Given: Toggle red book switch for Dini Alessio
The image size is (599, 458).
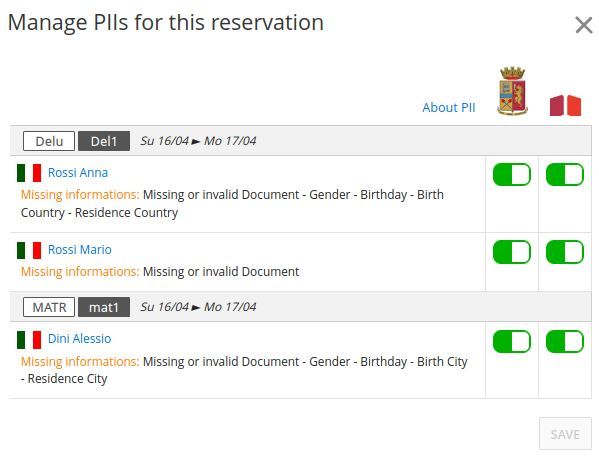Looking at the screenshot, I should coord(565,341).
